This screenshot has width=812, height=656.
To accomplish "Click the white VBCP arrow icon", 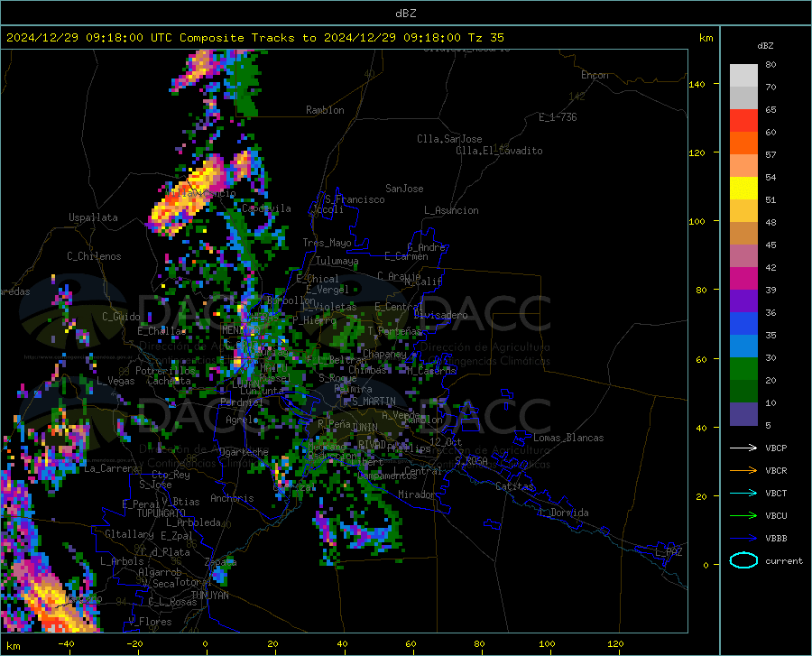I will (743, 448).
